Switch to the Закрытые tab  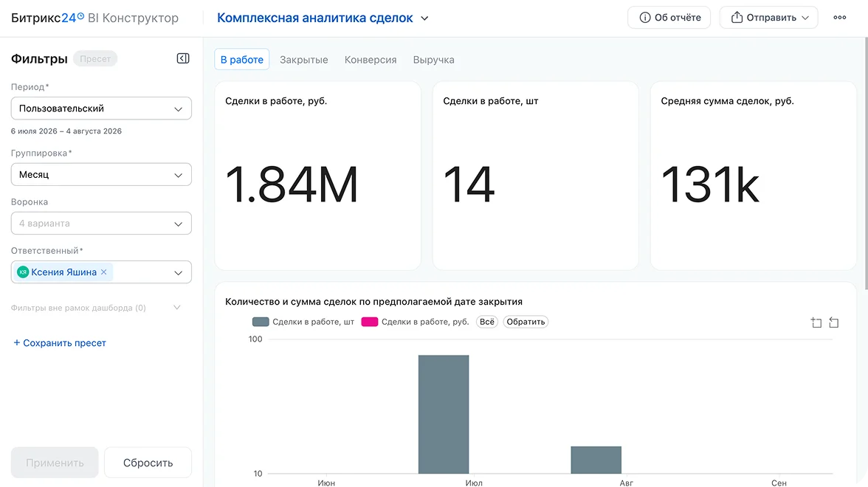point(304,60)
